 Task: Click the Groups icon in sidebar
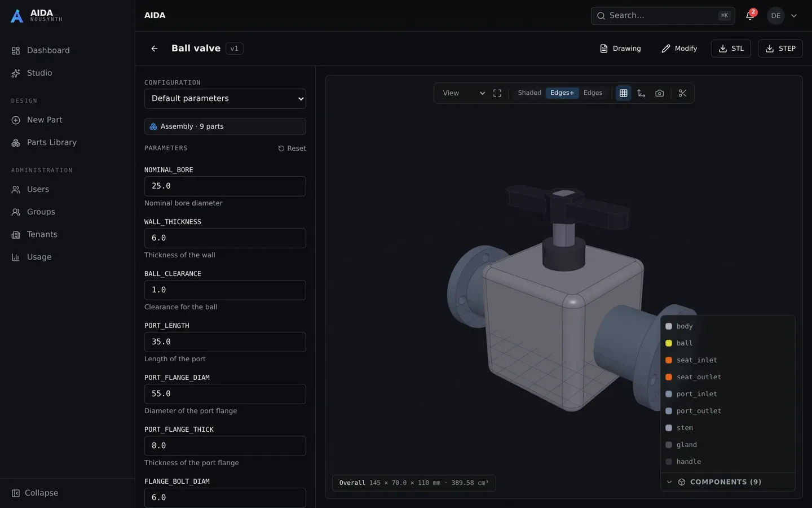click(16, 212)
